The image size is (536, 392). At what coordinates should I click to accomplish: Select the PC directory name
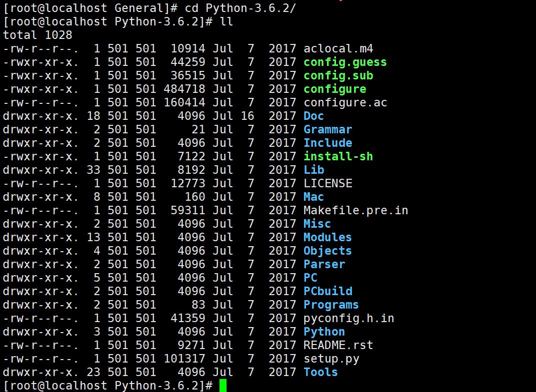pyautogui.click(x=310, y=278)
